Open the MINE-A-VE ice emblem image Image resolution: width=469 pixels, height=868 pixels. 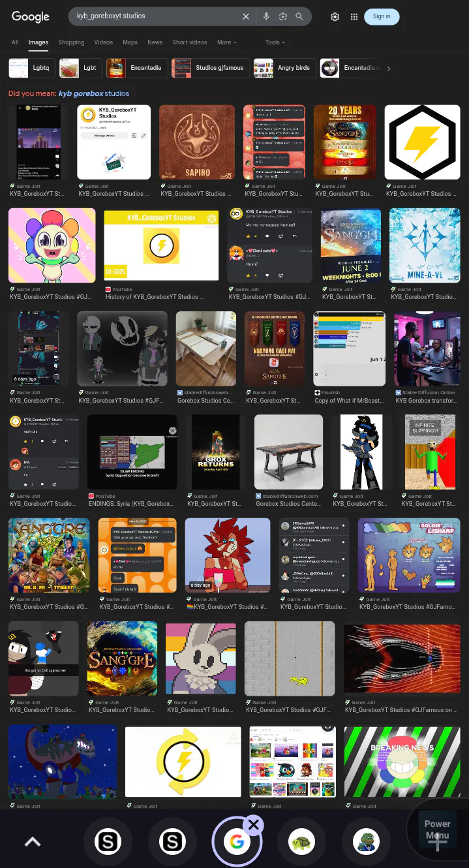(425, 245)
